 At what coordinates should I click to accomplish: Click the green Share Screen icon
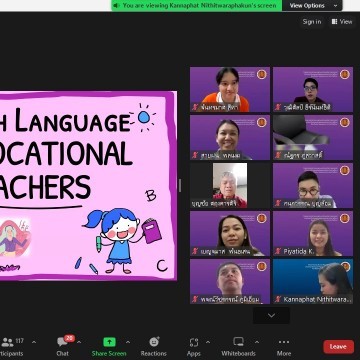(x=109, y=342)
